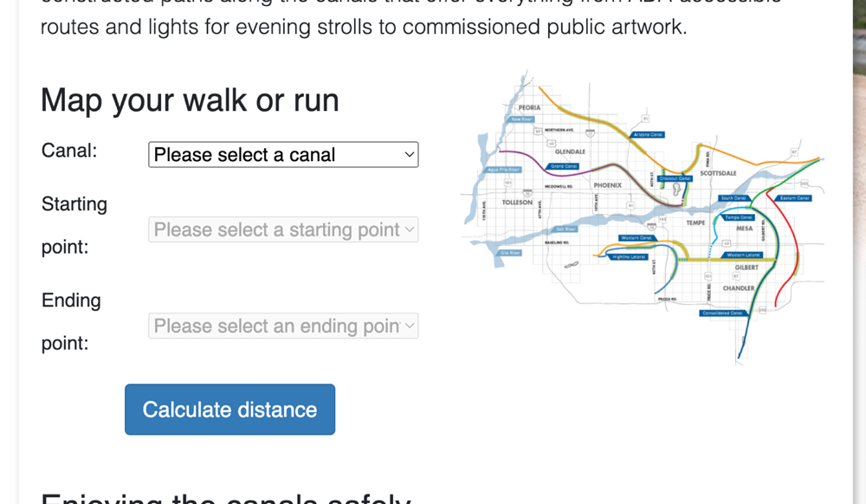Click the PHOENIX city name on map
The image size is (866, 504).
click(607, 185)
